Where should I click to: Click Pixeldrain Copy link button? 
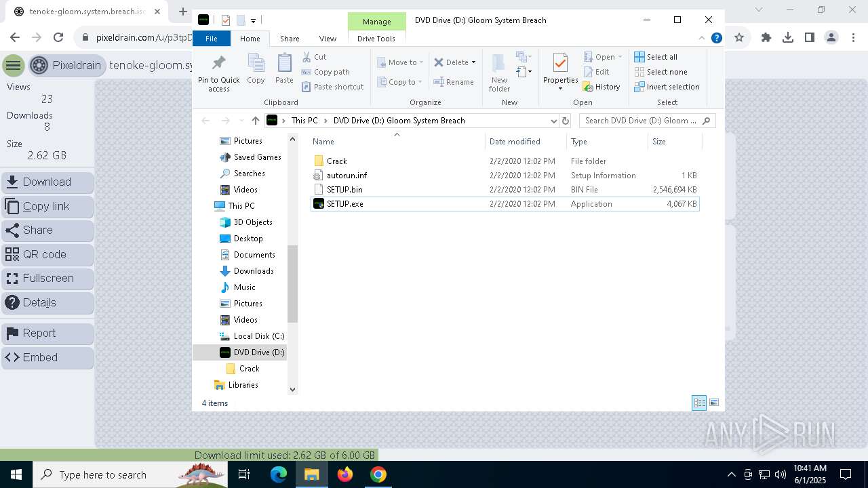[x=47, y=207]
